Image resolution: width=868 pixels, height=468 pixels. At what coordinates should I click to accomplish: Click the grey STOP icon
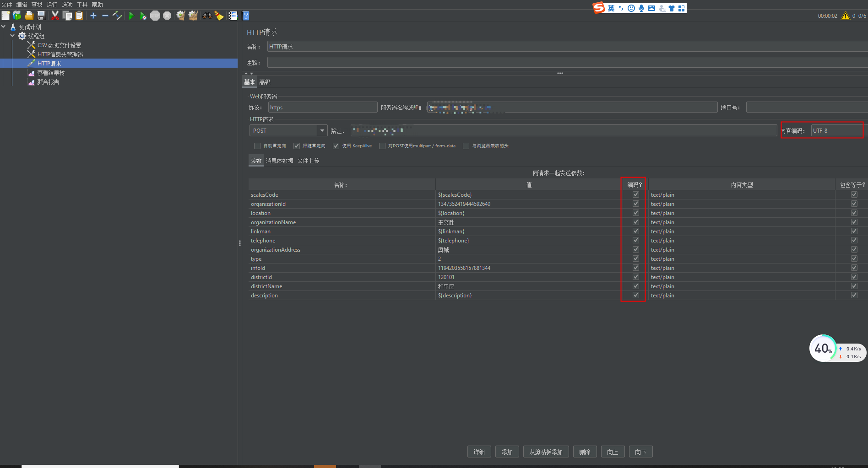click(155, 16)
